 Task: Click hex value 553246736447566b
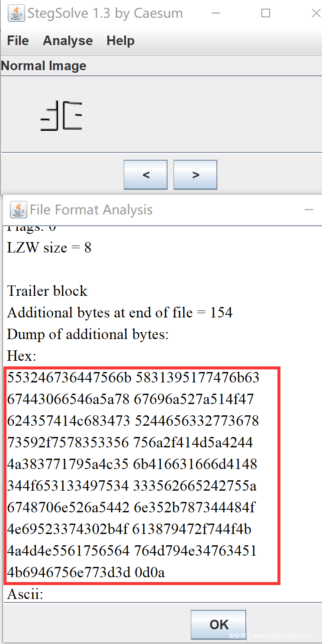[x=69, y=378]
